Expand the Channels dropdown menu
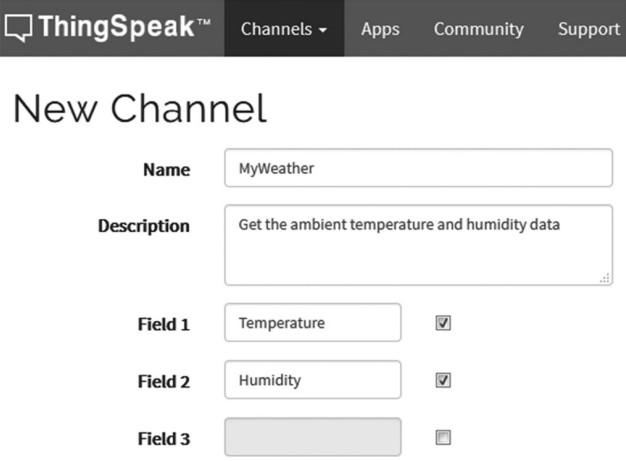This screenshot has height=461, width=626. [284, 29]
